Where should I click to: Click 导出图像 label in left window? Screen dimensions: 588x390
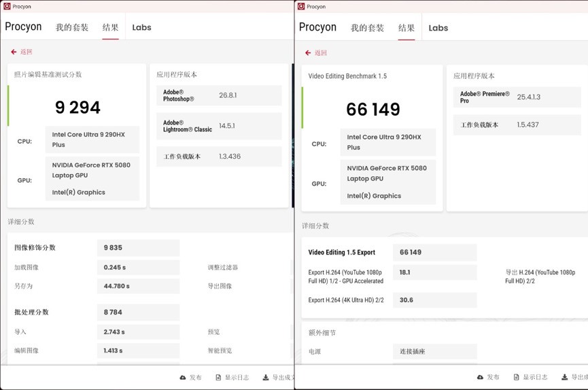point(220,286)
